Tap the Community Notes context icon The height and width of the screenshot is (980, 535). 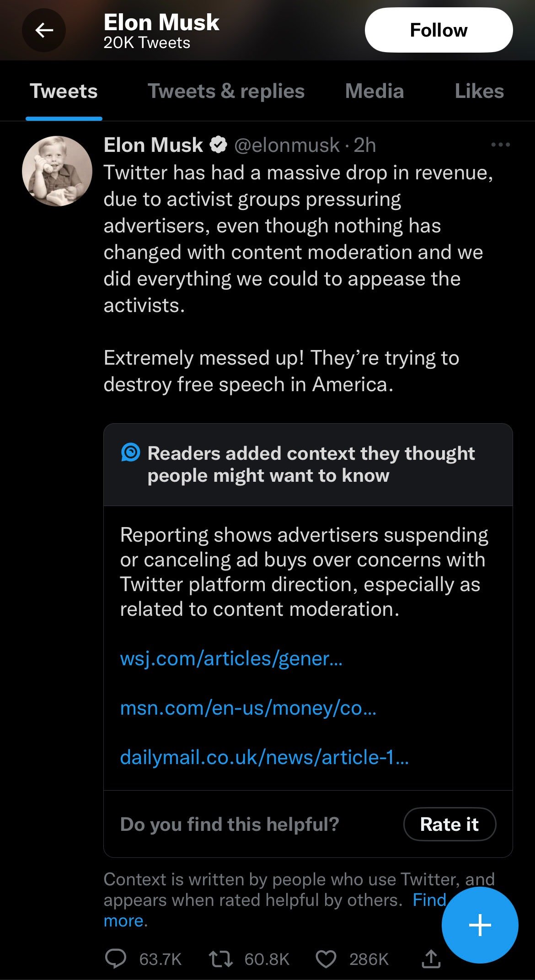(x=130, y=453)
